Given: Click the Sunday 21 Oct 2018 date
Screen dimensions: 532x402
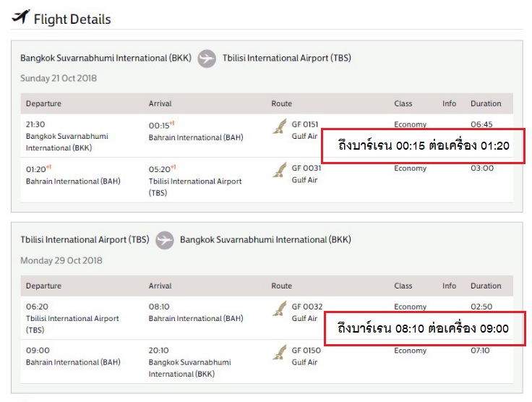Looking at the screenshot, I should click(x=59, y=78).
